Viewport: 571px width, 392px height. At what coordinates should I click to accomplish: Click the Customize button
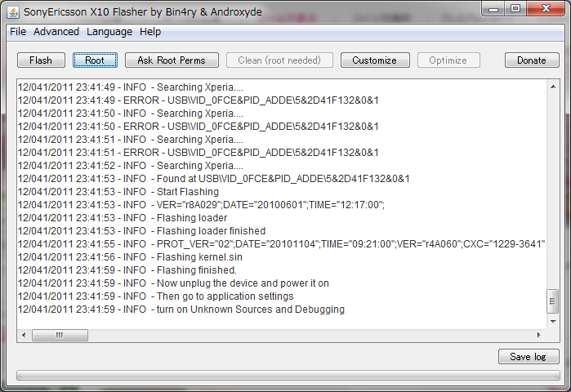375,60
